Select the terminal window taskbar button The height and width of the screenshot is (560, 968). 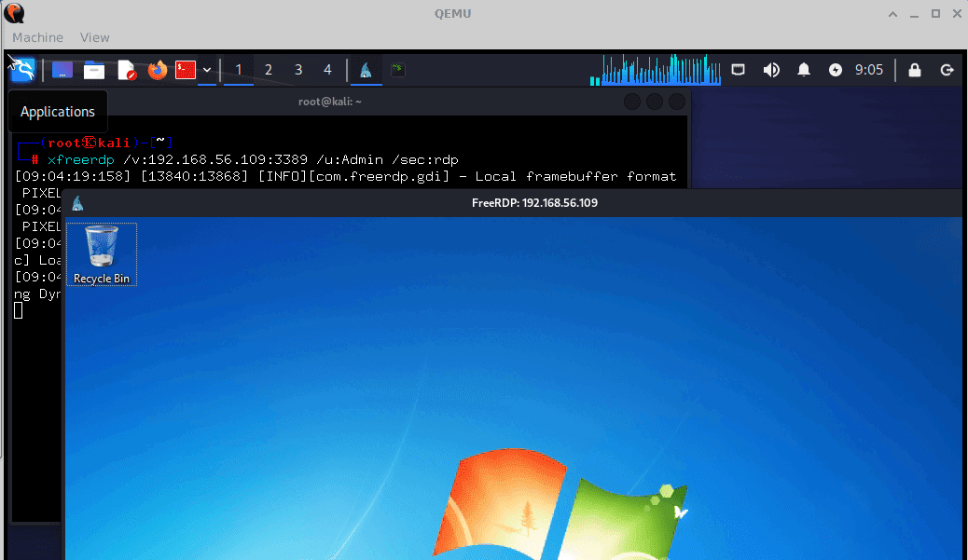pos(397,70)
